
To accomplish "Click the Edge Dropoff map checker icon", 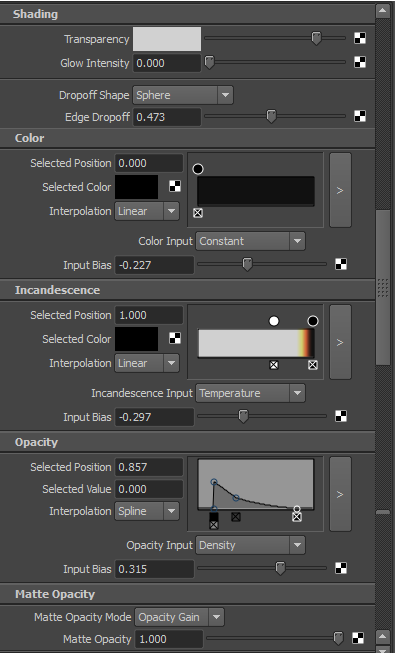I will (x=360, y=116).
